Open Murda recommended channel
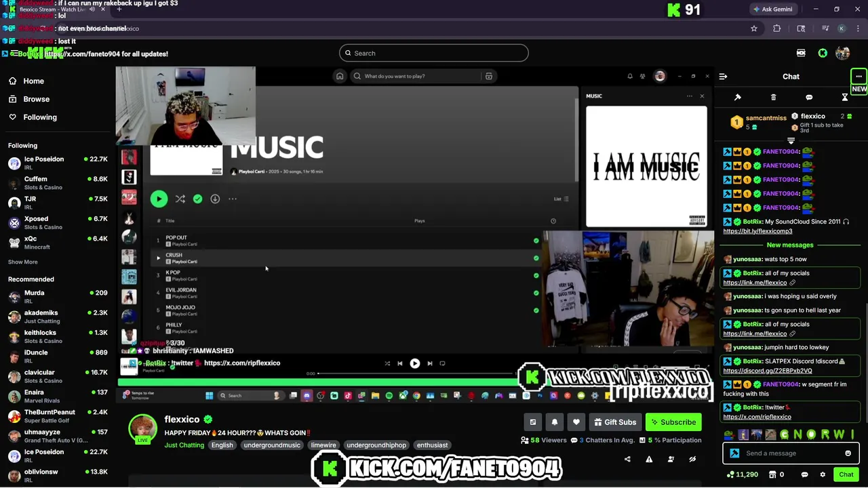The width and height of the screenshot is (868, 488). coord(58,296)
